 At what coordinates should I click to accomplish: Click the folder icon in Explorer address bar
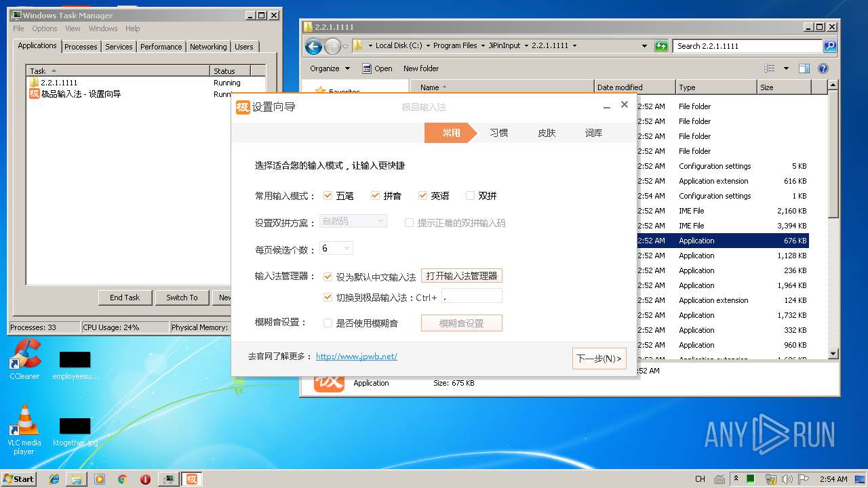[357, 46]
